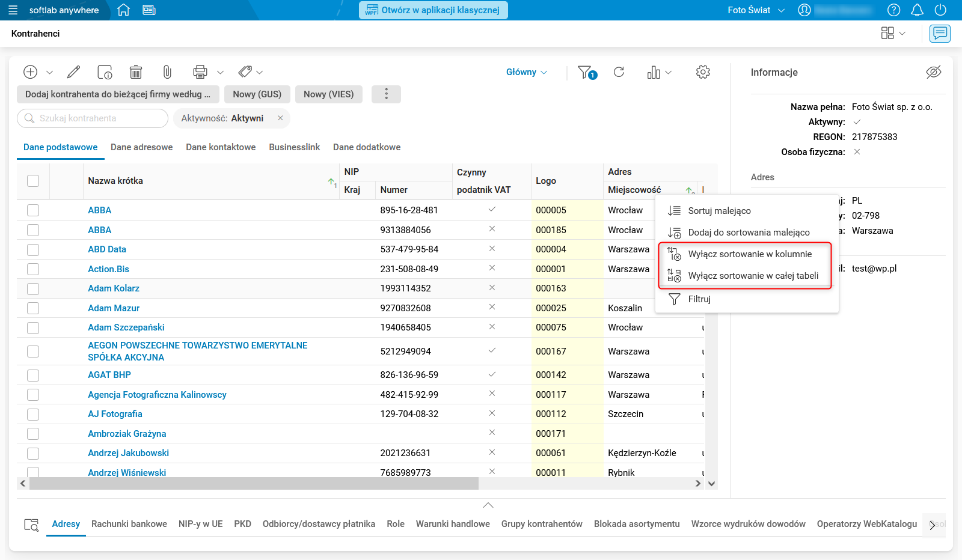962x560 pixels.
Task: Remove the Aktywność: Aktywni filter chip
Action: [280, 118]
